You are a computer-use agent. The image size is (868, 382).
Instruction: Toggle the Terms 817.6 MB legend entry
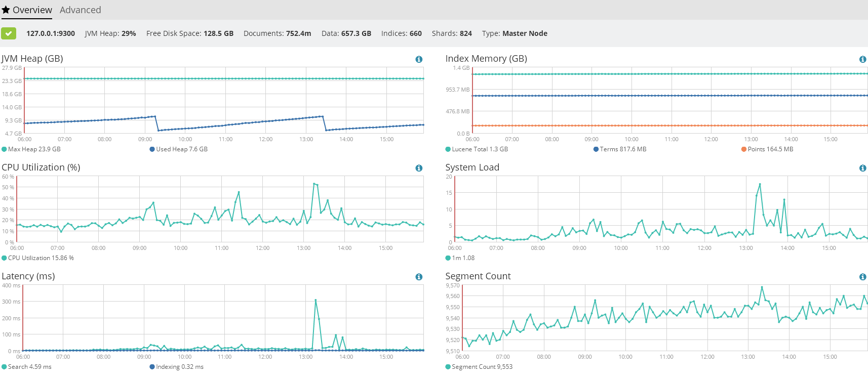pos(620,149)
